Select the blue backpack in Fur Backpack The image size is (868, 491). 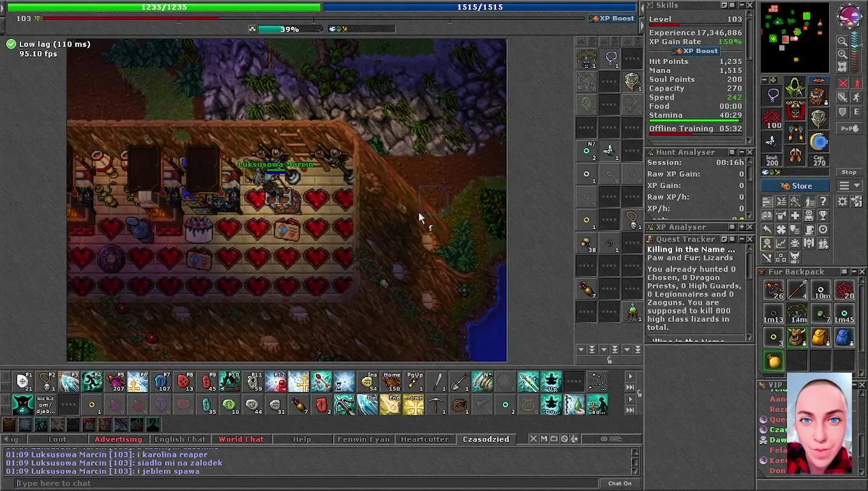point(843,337)
